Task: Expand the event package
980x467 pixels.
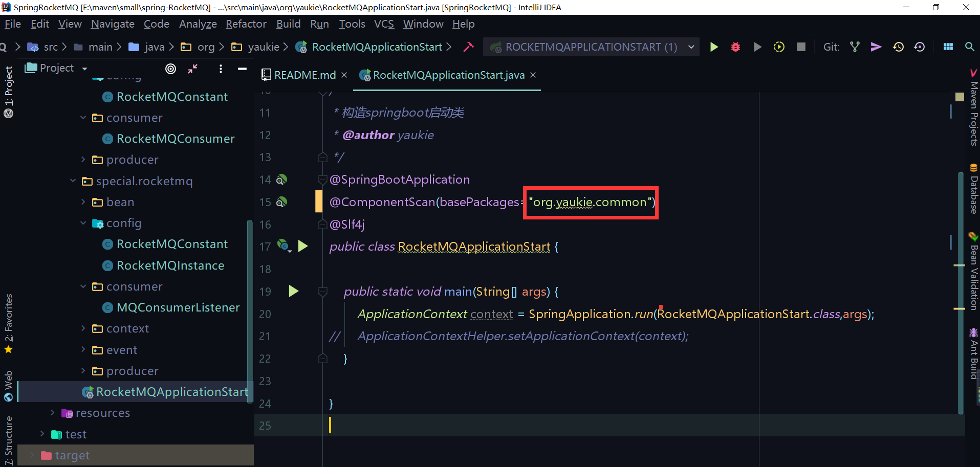Action: click(83, 349)
